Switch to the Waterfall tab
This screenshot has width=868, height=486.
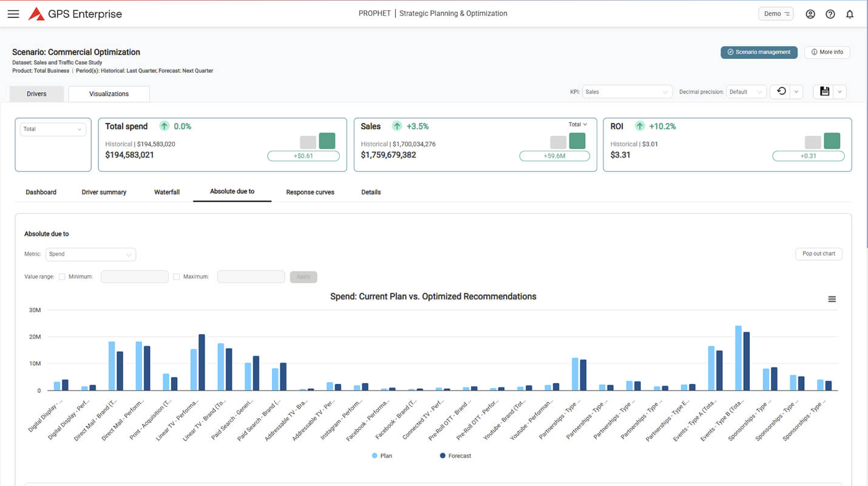167,192
